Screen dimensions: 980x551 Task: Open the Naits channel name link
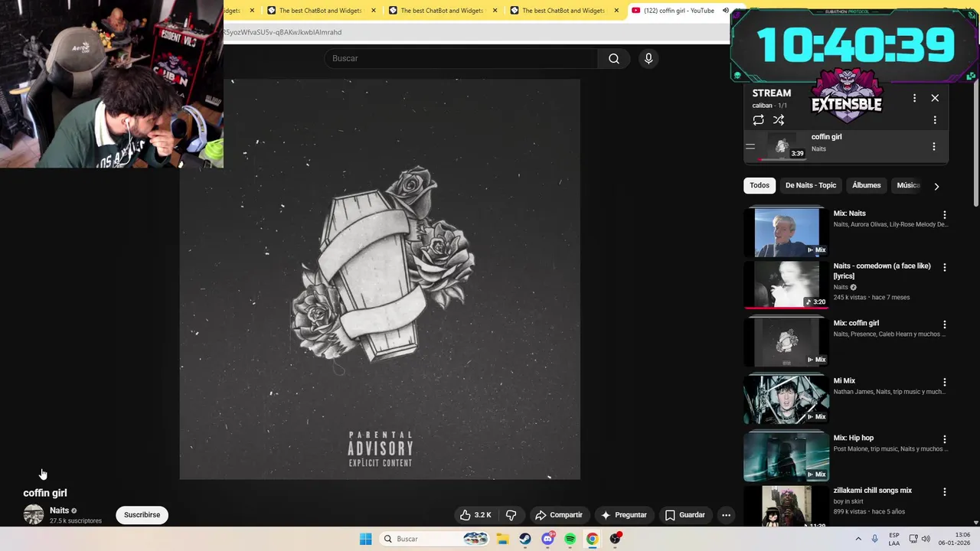pos(59,510)
